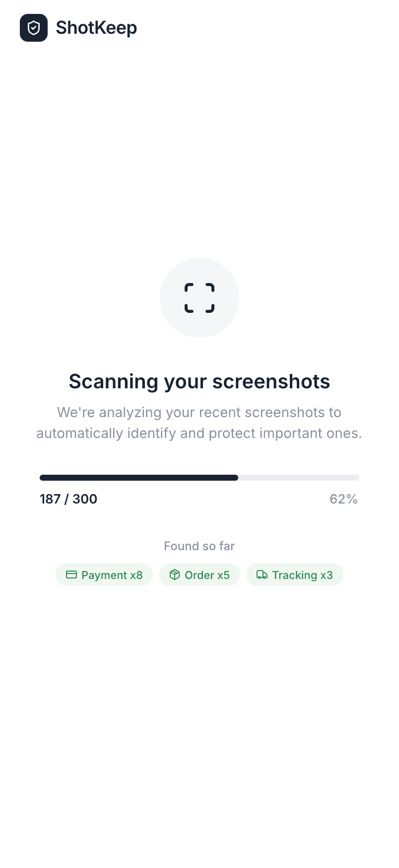Select the 'Tracking x3' chip label
The width and height of the screenshot is (399, 868).
point(302,575)
